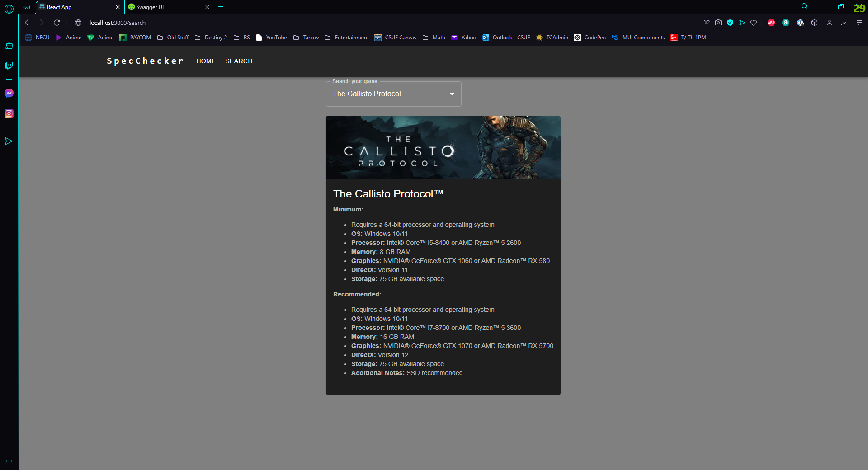Click the heart bookmark icon in address bar
Viewport: 868px width, 470px height.
[754, 23]
